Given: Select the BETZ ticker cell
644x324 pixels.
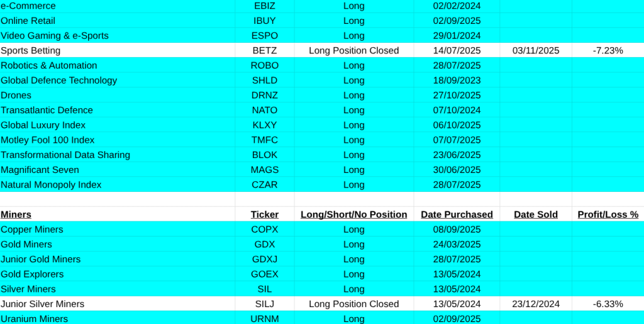Looking at the screenshot, I should (264, 50).
